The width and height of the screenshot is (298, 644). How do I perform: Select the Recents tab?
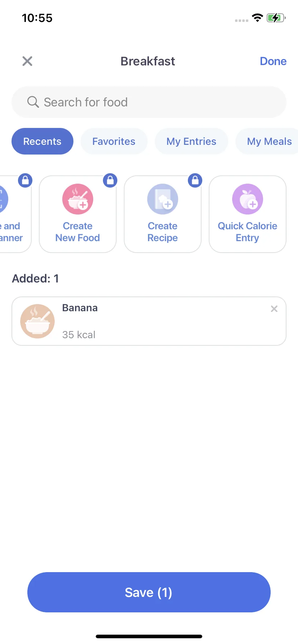point(42,141)
